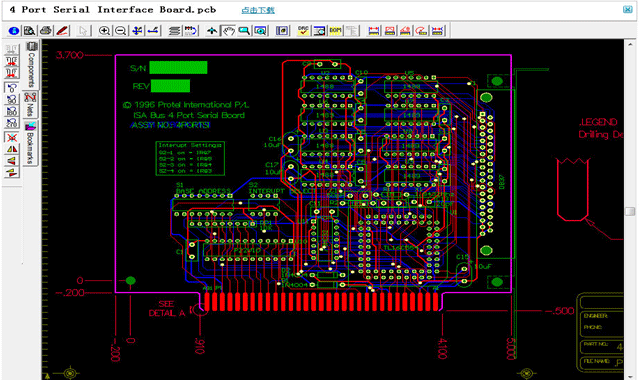This screenshot has width=640, height=380.
Task: Click the 'ISA Bus 4 Port Serial Board' text
Action: 189,115
